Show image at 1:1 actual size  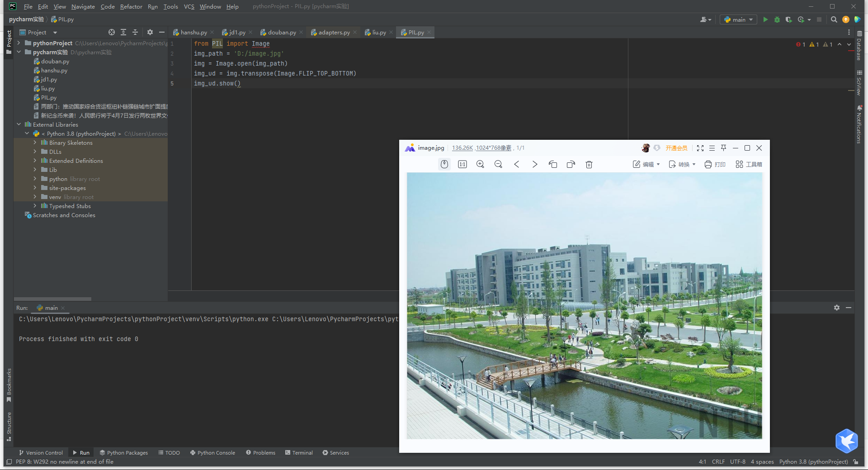[x=462, y=164]
